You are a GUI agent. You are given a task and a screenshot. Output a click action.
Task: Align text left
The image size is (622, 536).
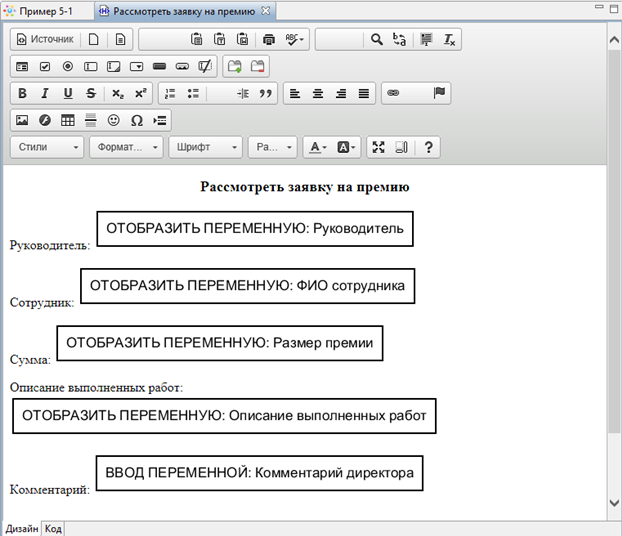point(295,93)
